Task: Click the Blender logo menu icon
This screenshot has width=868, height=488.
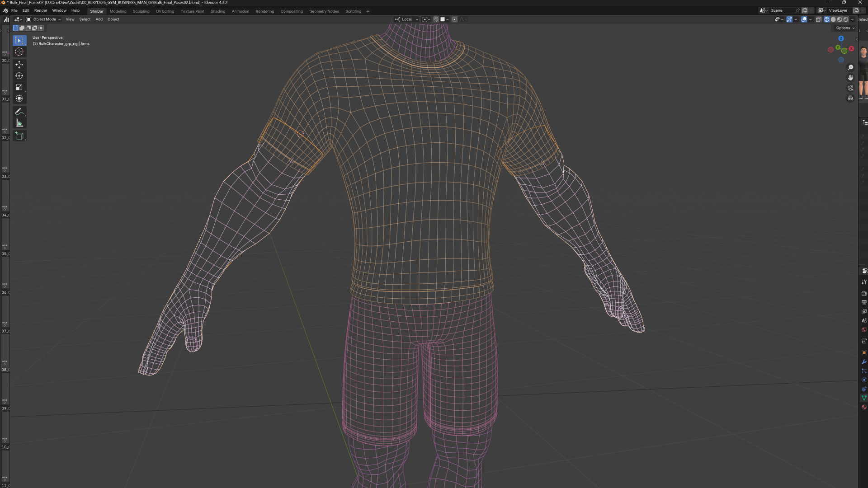Action: [x=5, y=10]
